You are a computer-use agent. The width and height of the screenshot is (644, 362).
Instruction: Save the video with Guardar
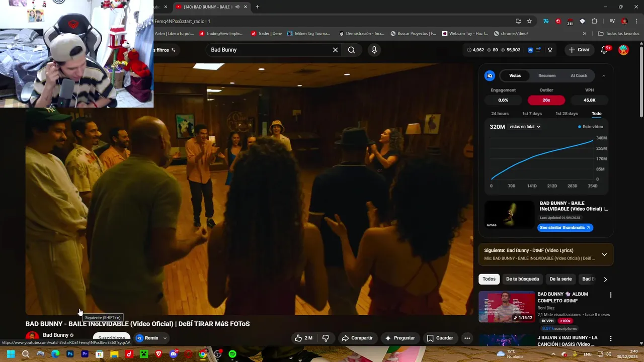440,338
